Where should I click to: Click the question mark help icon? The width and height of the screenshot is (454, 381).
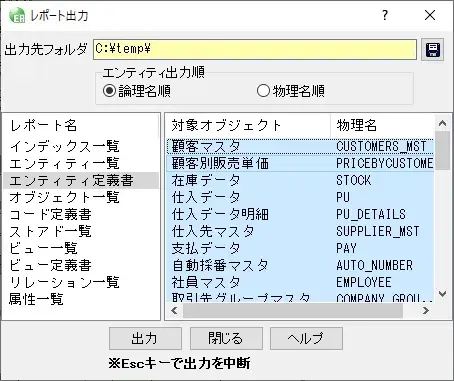click(x=385, y=15)
